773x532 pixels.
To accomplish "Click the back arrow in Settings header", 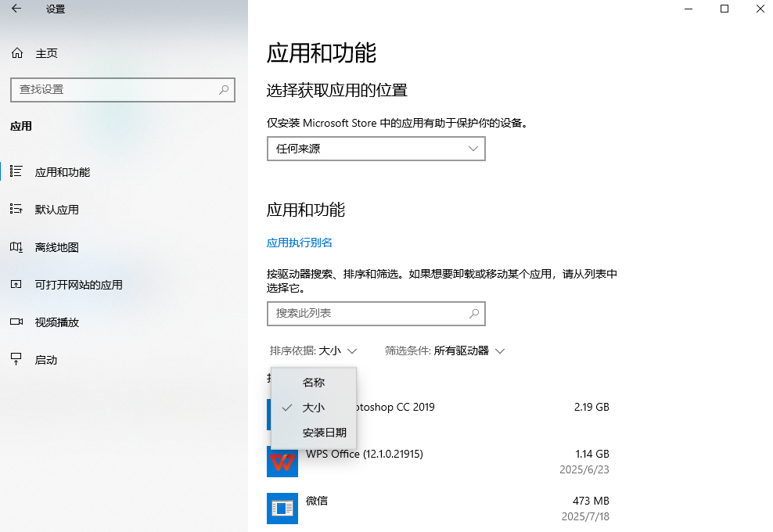I will (x=16, y=9).
